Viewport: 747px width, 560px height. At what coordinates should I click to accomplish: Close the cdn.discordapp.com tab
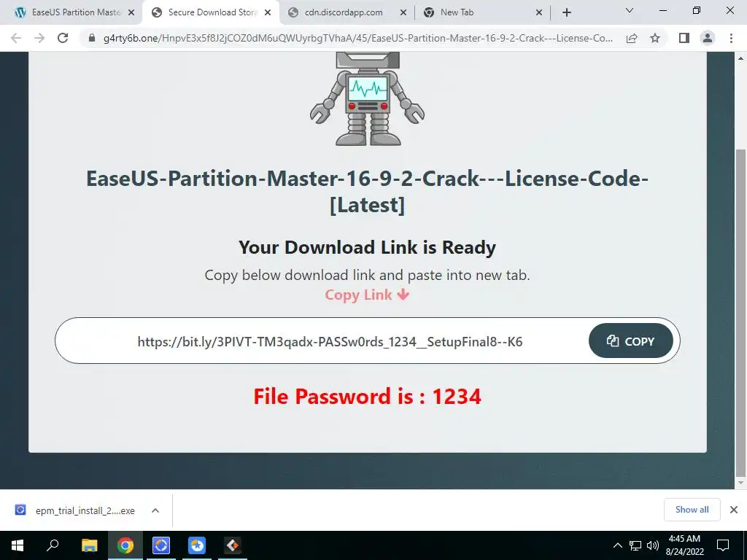pos(403,13)
